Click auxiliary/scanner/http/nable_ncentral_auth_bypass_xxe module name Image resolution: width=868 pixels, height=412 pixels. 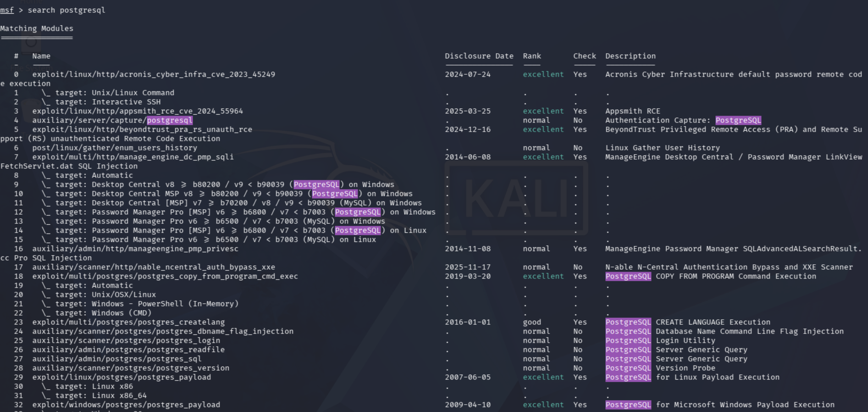pyautogui.click(x=154, y=267)
